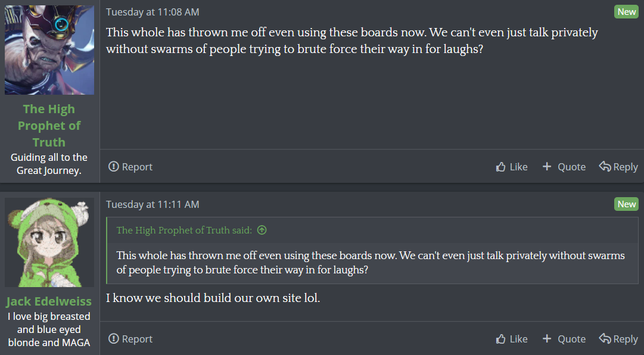Click the Report exclamation icon on first post
This screenshot has height=355, width=644.
tap(113, 167)
